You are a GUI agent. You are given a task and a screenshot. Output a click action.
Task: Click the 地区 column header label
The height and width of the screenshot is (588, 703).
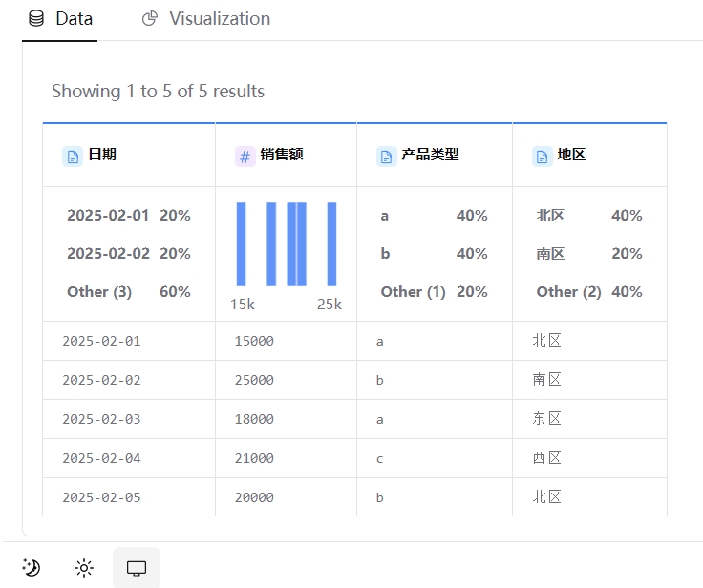tap(571, 155)
